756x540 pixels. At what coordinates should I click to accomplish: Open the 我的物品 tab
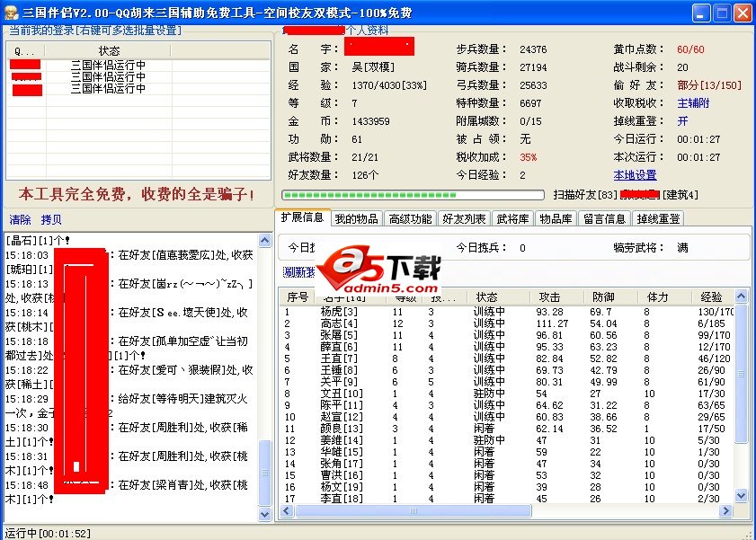point(356,219)
